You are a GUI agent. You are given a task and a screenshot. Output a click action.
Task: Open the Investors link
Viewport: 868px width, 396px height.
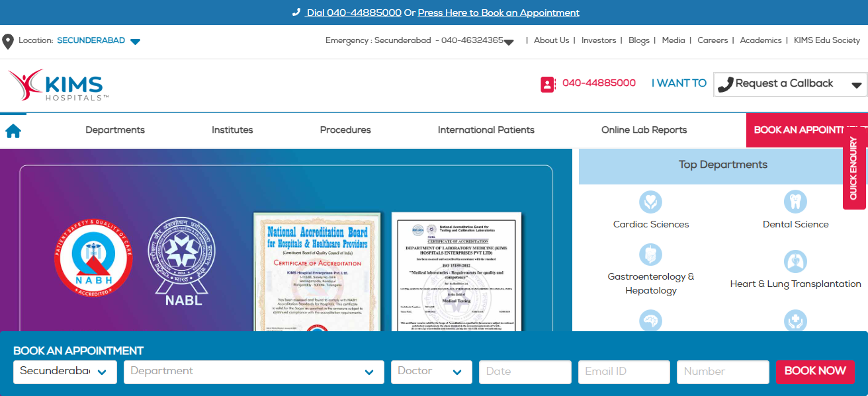coord(599,40)
